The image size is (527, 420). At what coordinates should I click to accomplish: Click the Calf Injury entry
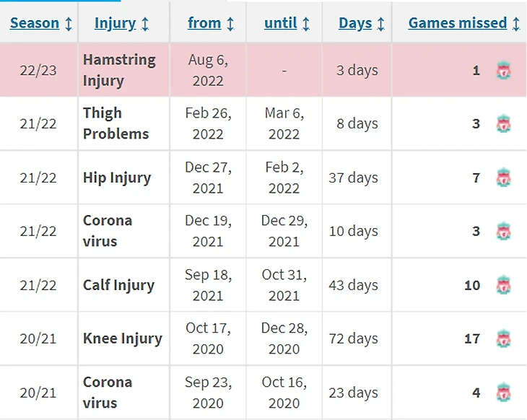point(118,285)
